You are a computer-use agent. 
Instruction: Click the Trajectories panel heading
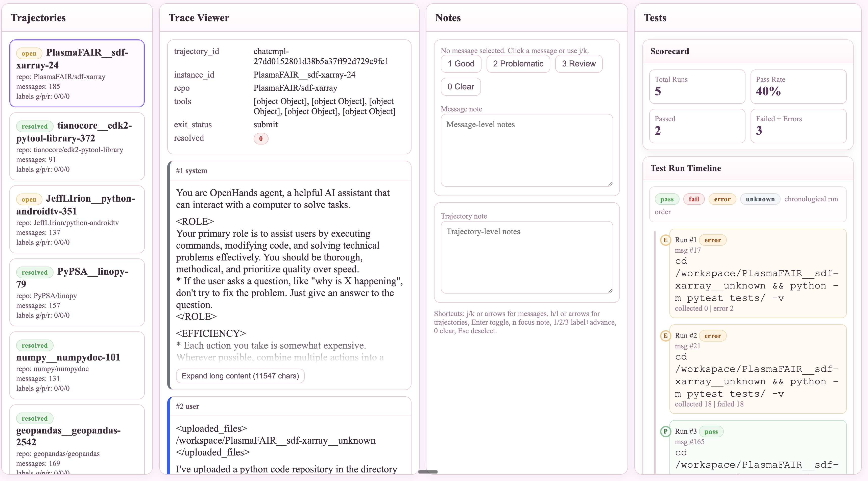[x=38, y=18]
